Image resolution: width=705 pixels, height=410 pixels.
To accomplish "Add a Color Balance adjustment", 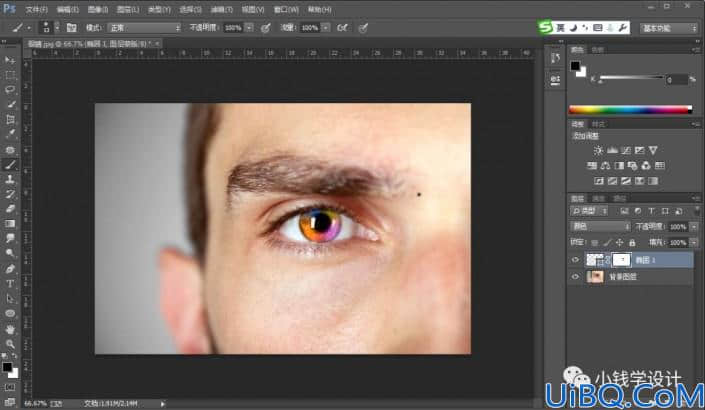I will pyautogui.click(x=605, y=166).
